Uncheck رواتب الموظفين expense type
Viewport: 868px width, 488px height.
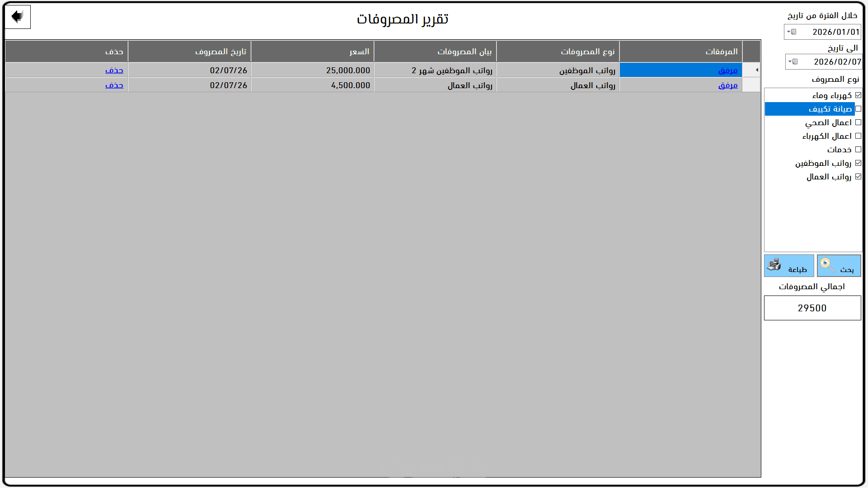pyautogui.click(x=858, y=163)
